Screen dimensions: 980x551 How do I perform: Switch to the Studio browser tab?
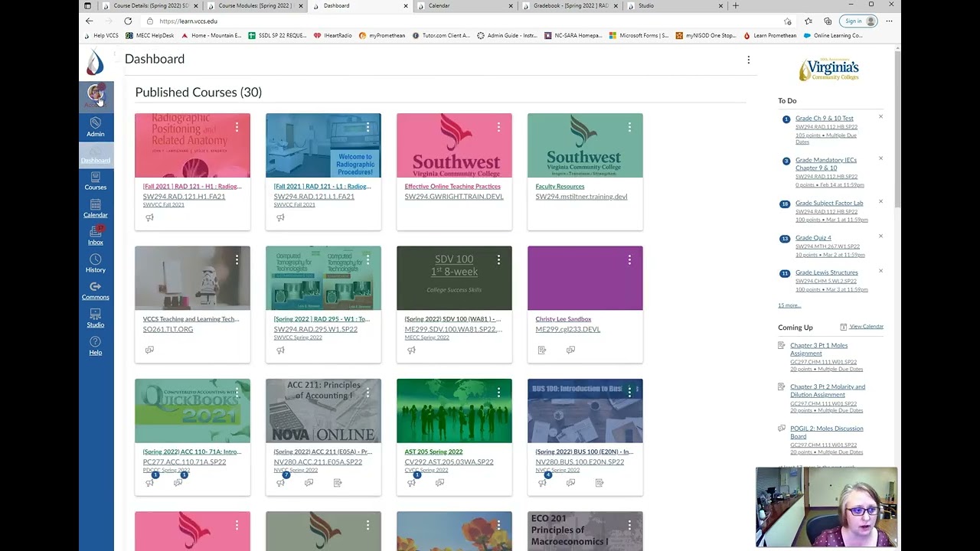click(675, 6)
